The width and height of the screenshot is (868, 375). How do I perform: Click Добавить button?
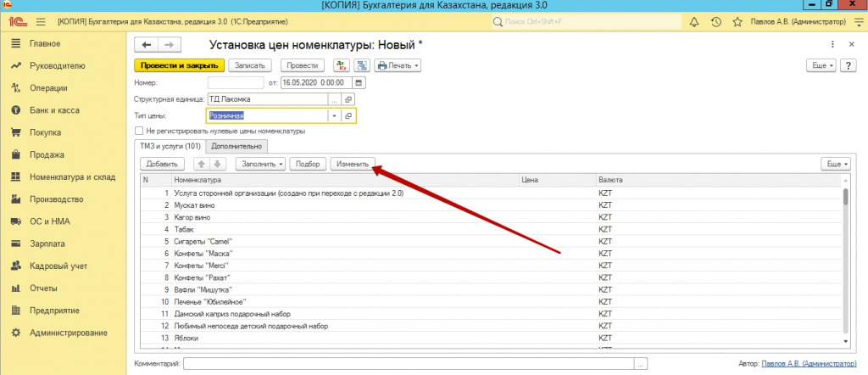162,164
